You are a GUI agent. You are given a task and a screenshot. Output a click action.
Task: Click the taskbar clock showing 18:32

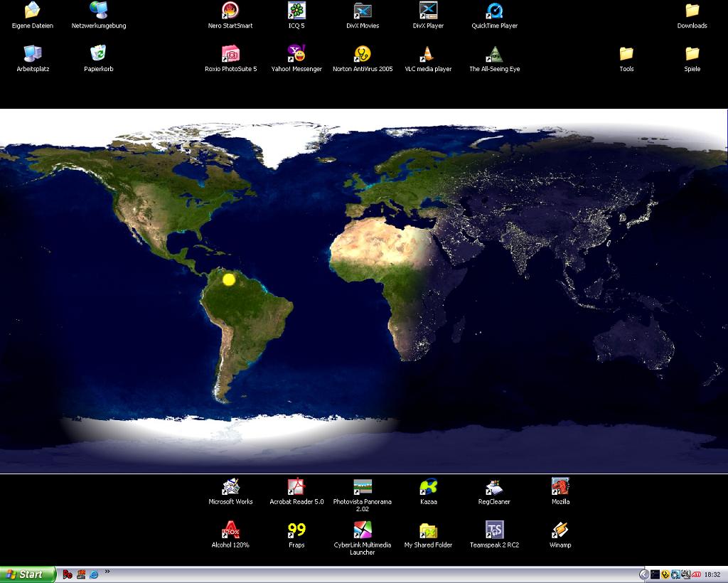pyautogui.click(x=712, y=574)
